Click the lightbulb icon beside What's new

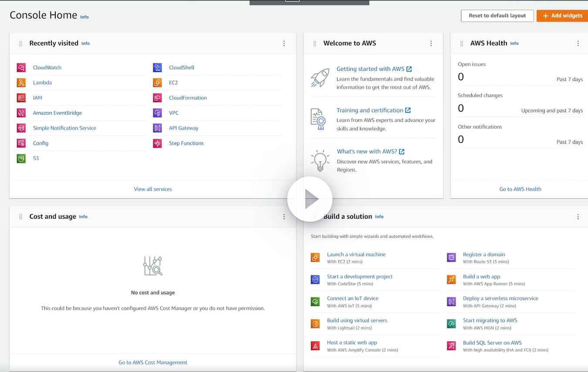320,161
